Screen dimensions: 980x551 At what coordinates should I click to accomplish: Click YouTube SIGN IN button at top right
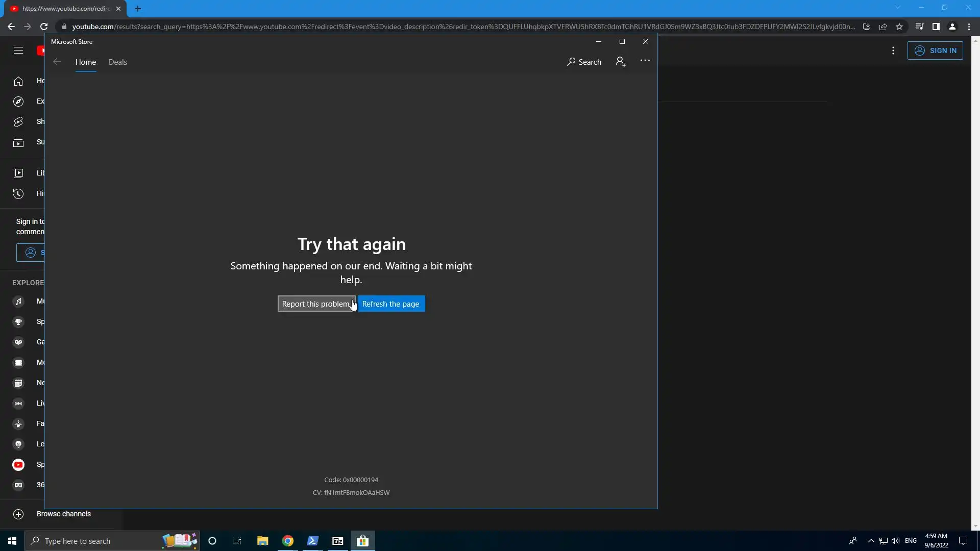tap(935, 51)
